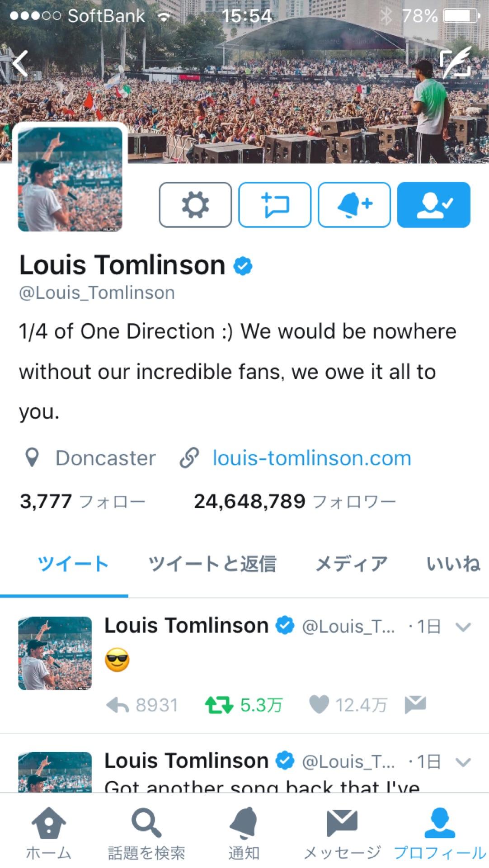This screenshot has height=868, width=489.
Task: Expand the first tweet's chevron menu
Action: [463, 627]
